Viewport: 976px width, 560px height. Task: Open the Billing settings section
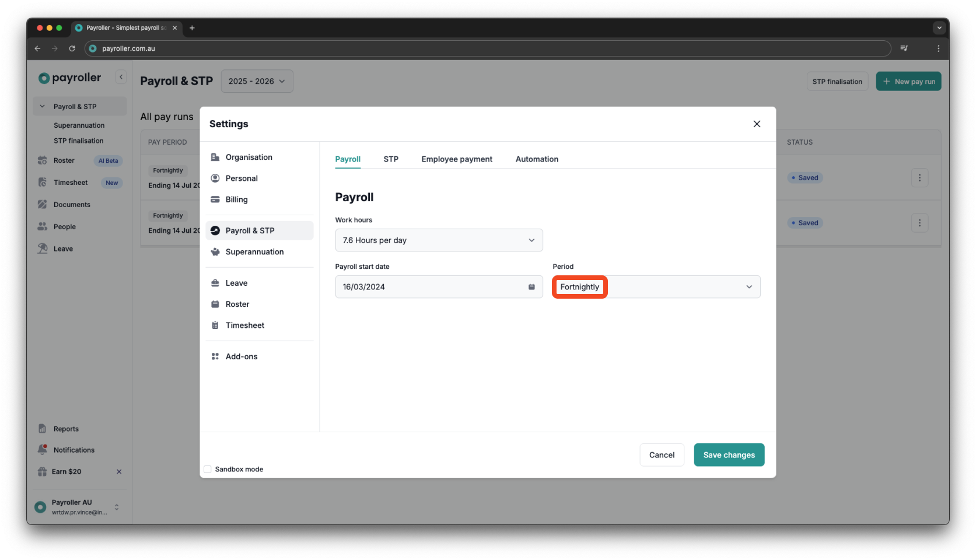click(x=236, y=199)
